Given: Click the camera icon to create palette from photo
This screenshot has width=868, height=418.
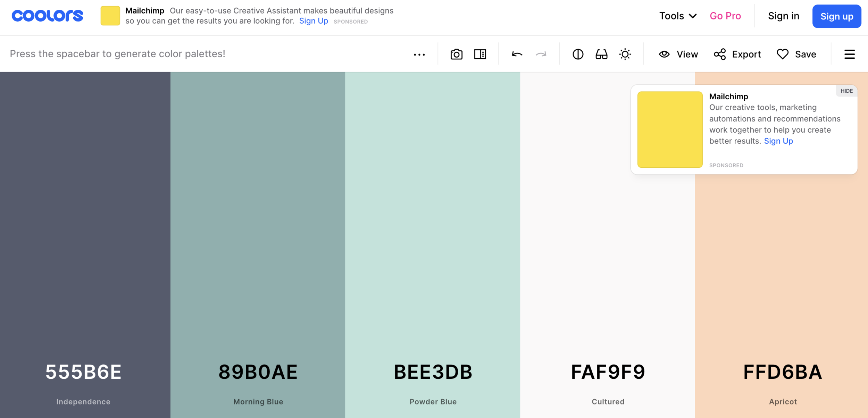Looking at the screenshot, I should point(456,55).
